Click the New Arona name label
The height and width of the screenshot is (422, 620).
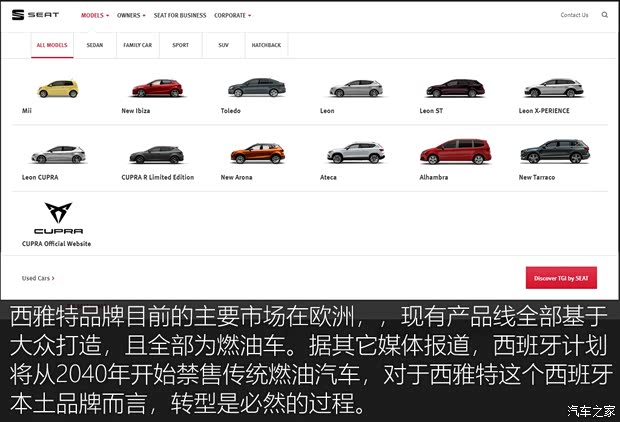tap(236, 177)
